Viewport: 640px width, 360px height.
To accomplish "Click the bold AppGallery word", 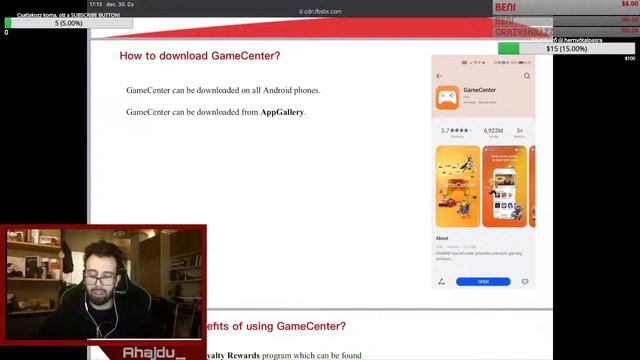I will [282, 112].
